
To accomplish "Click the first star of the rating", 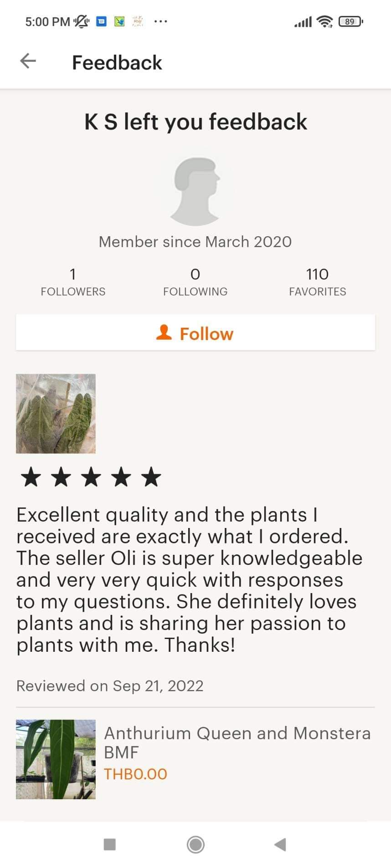I will pos(31,477).
